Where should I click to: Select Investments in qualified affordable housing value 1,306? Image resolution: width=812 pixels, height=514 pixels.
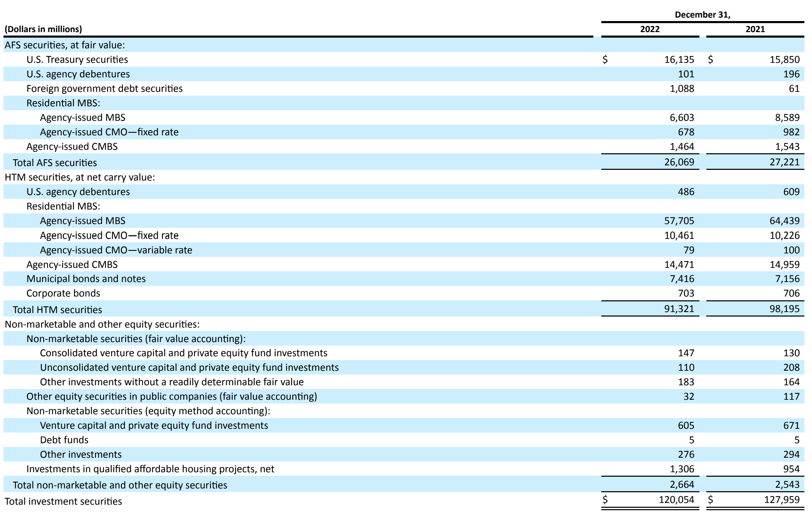tap(681, 469)
